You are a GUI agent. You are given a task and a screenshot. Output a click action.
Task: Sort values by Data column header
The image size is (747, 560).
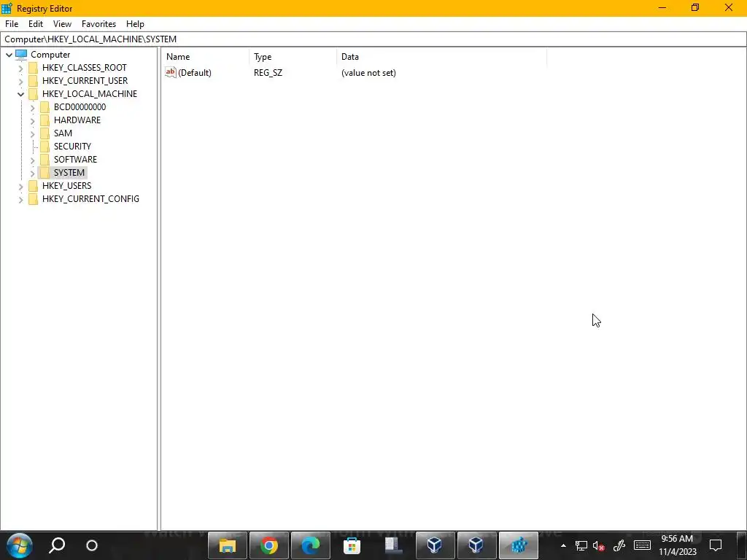pyautogui.click(x=441, y=57)
